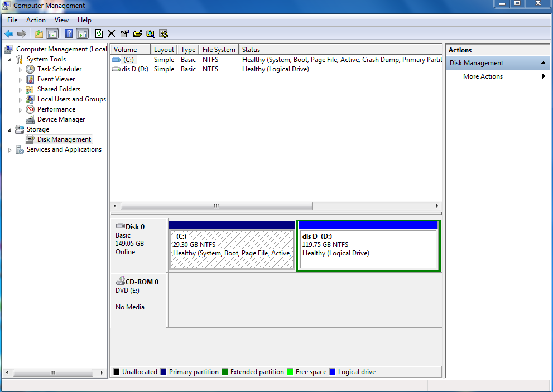This screenshot has width=553, height=392.
Task: Click the Forward arrow toolbar icon
Action: coord(22,34)
